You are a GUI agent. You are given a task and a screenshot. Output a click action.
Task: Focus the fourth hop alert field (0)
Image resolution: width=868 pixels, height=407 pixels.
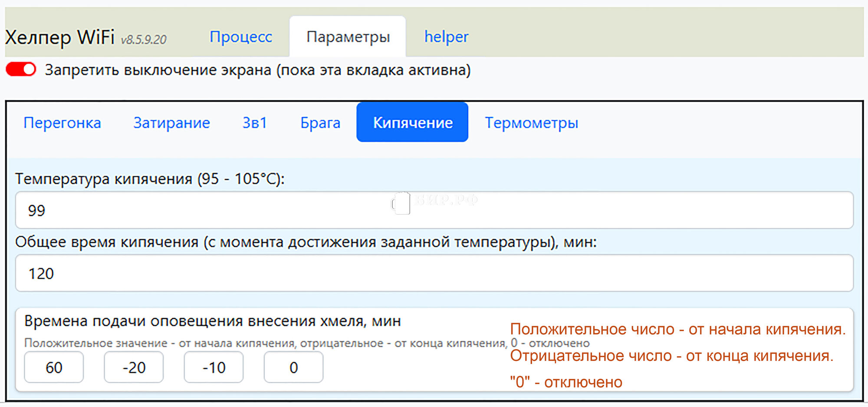[x=293, y=367]
